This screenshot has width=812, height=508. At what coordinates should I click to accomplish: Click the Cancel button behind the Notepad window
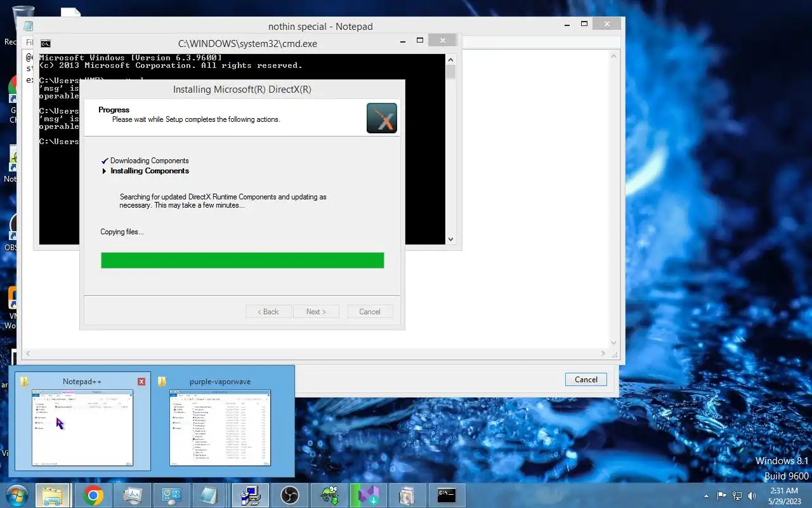pos(586,380)
